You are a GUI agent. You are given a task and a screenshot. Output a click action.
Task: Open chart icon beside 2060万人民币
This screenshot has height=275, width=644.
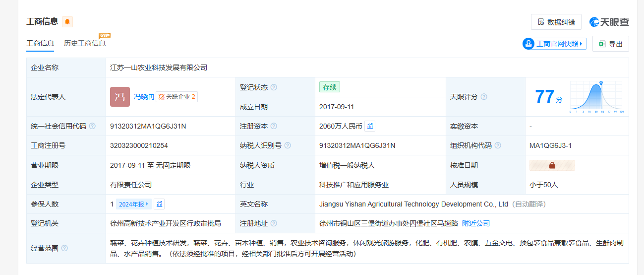coord(370,126)
